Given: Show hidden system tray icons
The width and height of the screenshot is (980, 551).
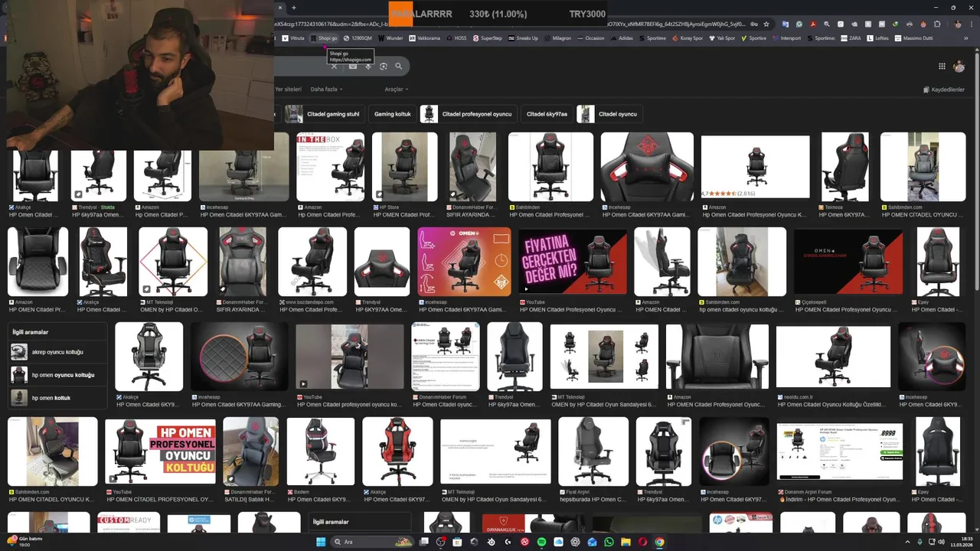Looking at the screenshot, I should click(x=907, y=542).
